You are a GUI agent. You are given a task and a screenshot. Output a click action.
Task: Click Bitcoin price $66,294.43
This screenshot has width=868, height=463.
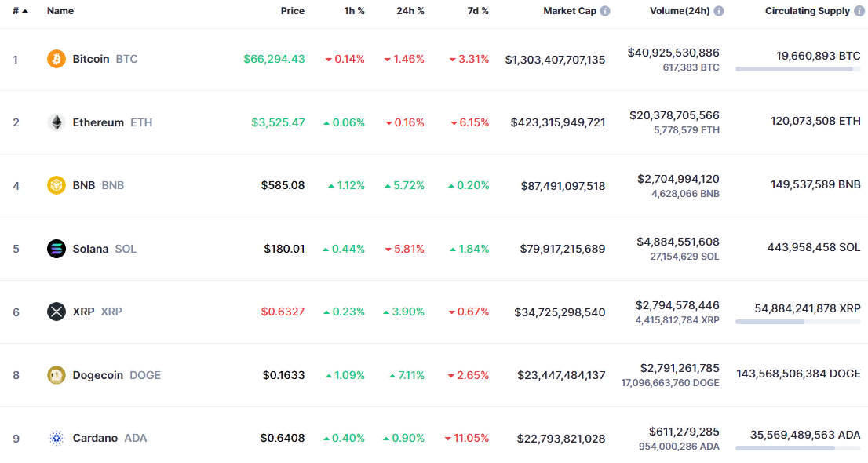(274, 59)
